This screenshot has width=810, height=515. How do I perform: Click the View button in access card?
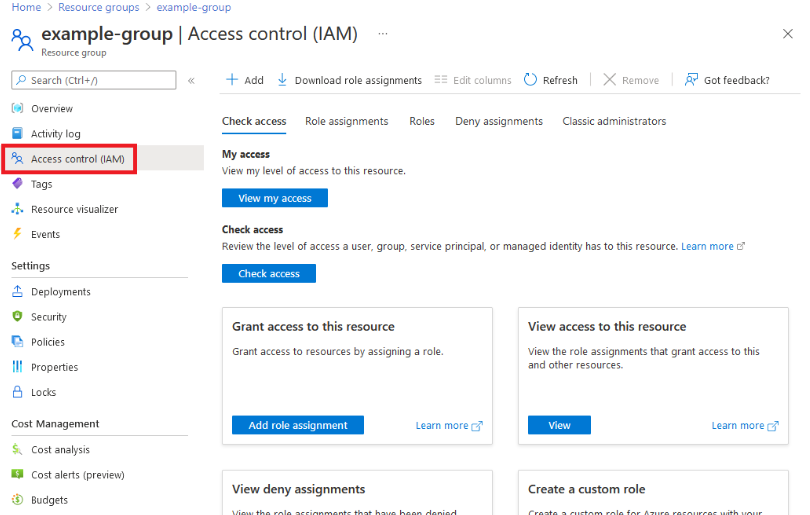click(x=559, y=425)
